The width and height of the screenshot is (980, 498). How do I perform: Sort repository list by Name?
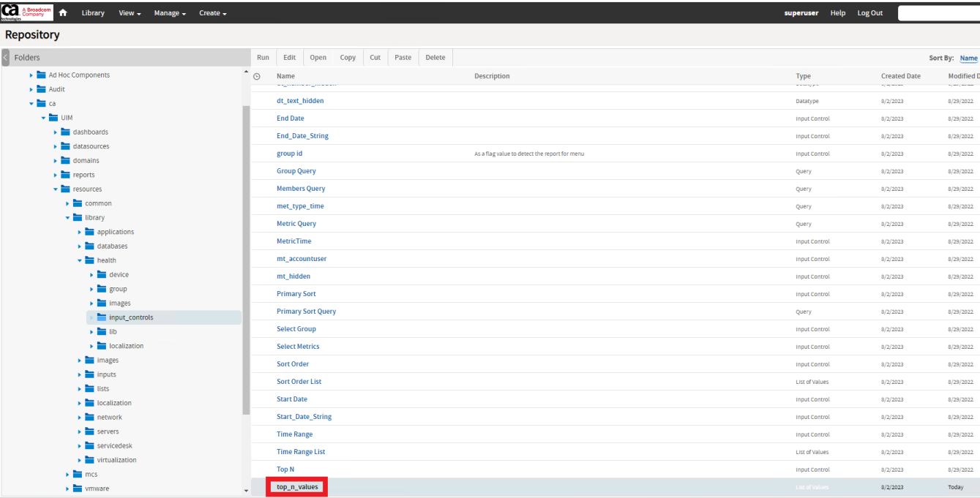point(968,59)
